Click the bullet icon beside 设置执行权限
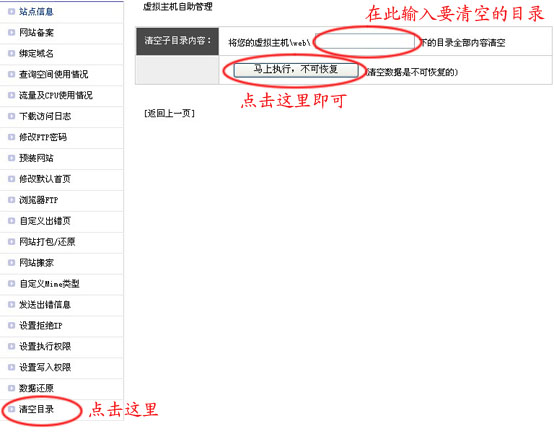554x434 pixels. point(11,346)
